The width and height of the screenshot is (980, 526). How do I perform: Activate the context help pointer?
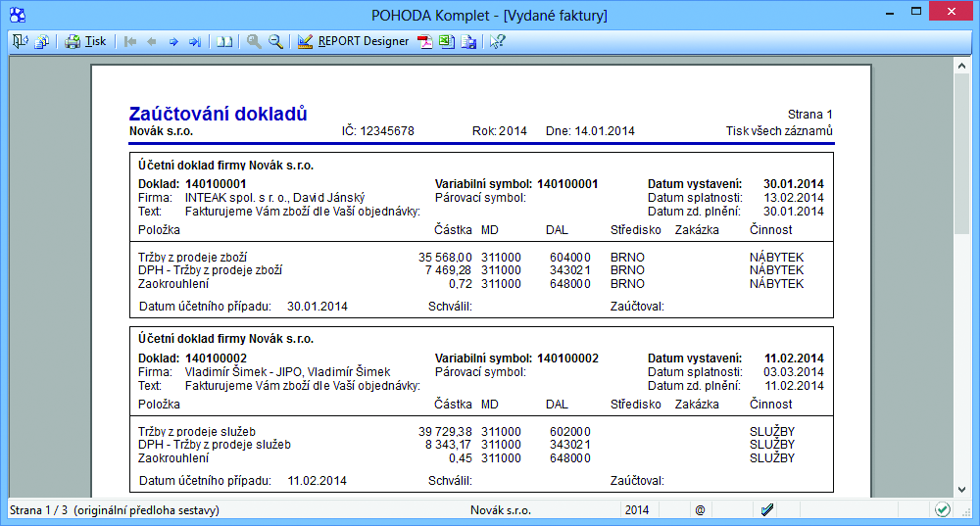coord(497,42)
